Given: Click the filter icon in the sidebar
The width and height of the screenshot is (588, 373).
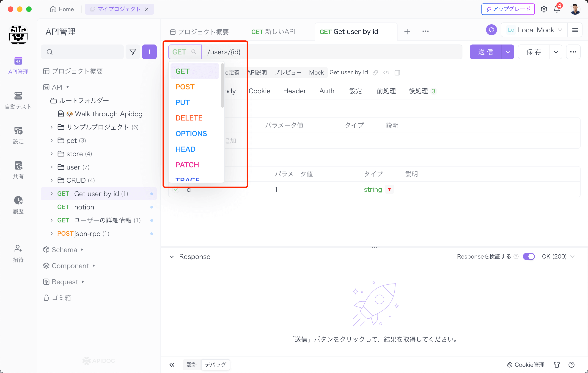Looking at the screenshot, I should 133,52.
